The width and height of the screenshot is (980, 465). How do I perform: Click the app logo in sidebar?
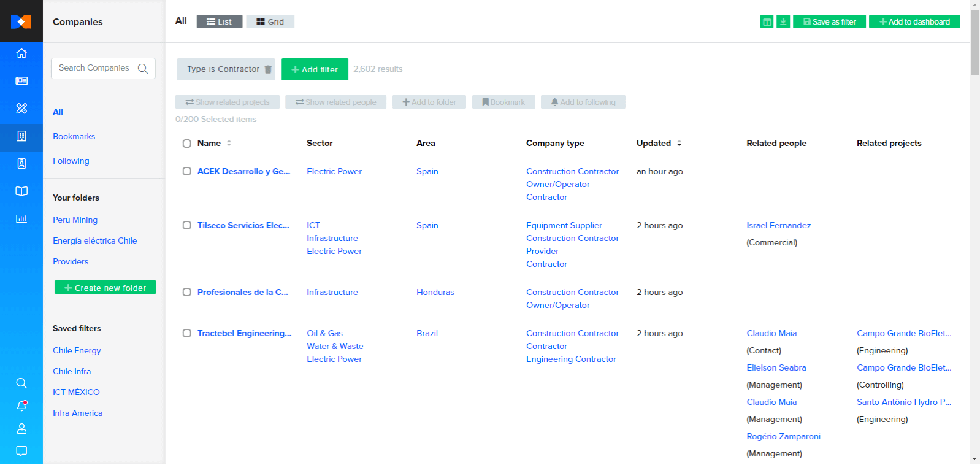(x=21, y=21)
